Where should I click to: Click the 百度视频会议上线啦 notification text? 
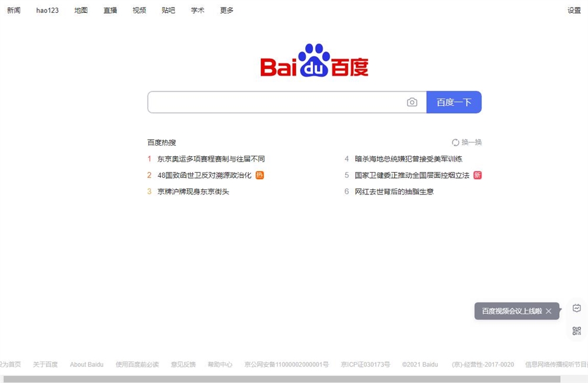point(512,311)
